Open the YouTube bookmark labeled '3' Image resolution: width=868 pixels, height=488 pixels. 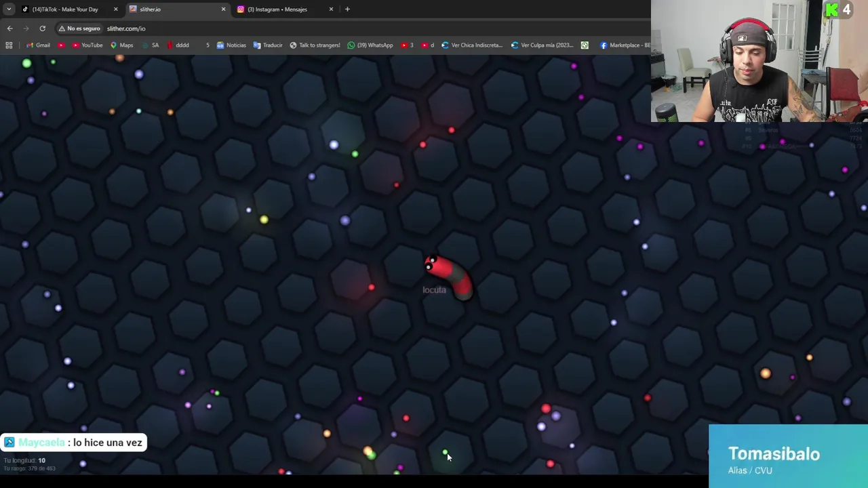407,45
